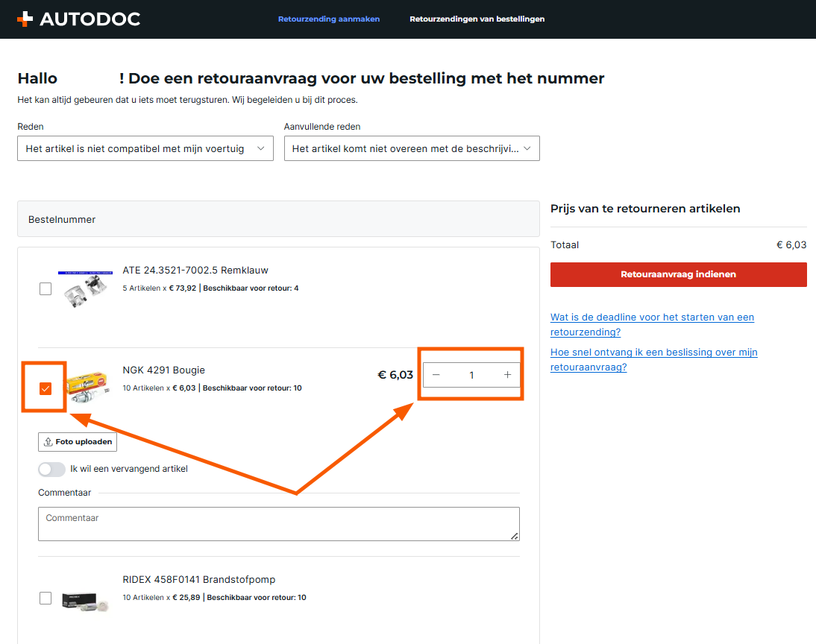The width and height of the screenshot is (816, 644).
Task: Submit with Retouraanvraag indienen button
Action: 678,274
